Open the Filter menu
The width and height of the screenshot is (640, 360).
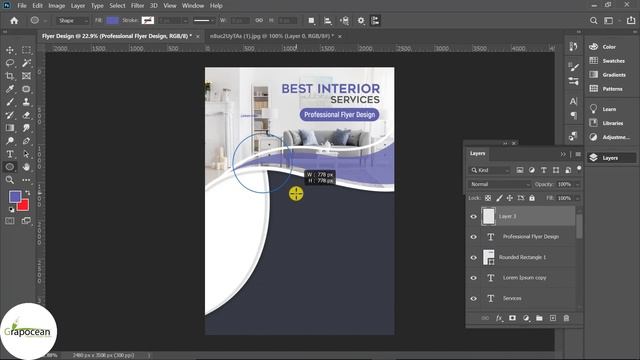pyautogui.click(x=138, y=6)
